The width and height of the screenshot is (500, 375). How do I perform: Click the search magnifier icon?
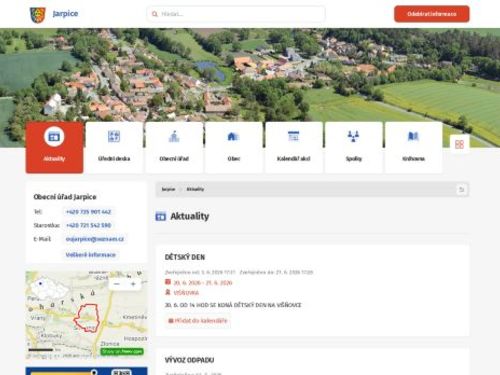tap(155, 14)
